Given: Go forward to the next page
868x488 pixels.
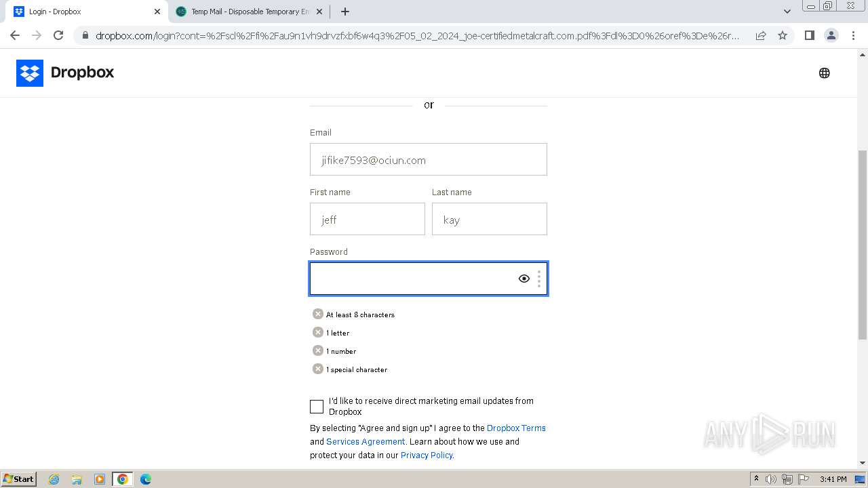Looking at the screenshot, I should point(37,35).
